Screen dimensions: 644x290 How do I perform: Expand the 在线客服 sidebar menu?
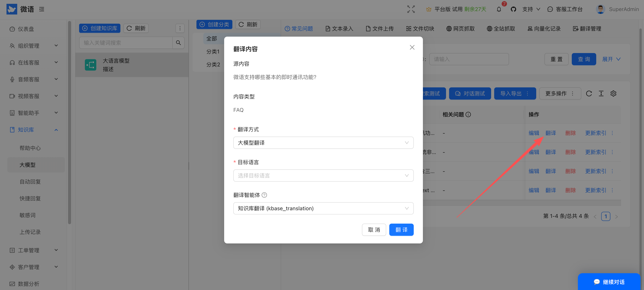34,62
